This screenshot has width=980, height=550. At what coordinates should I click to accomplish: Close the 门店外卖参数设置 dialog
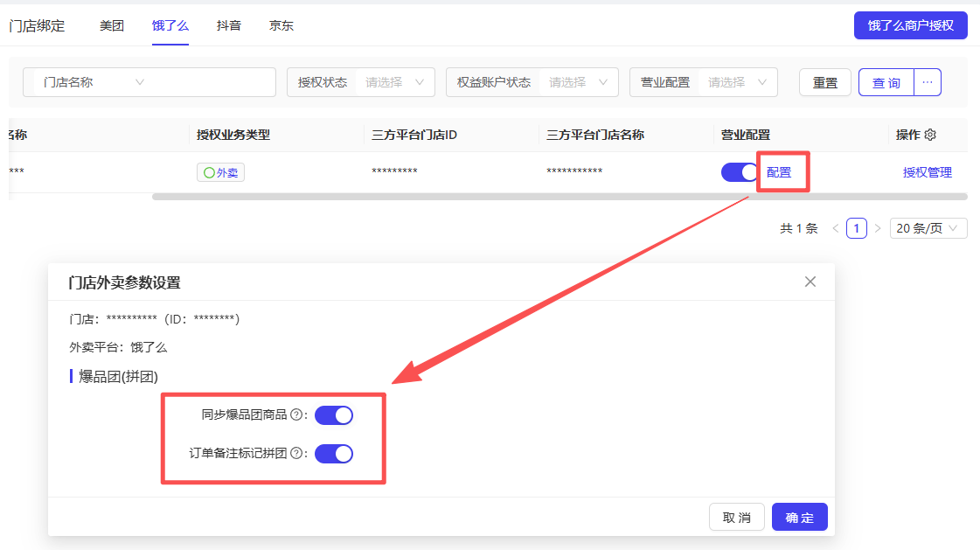click(810, 282)
